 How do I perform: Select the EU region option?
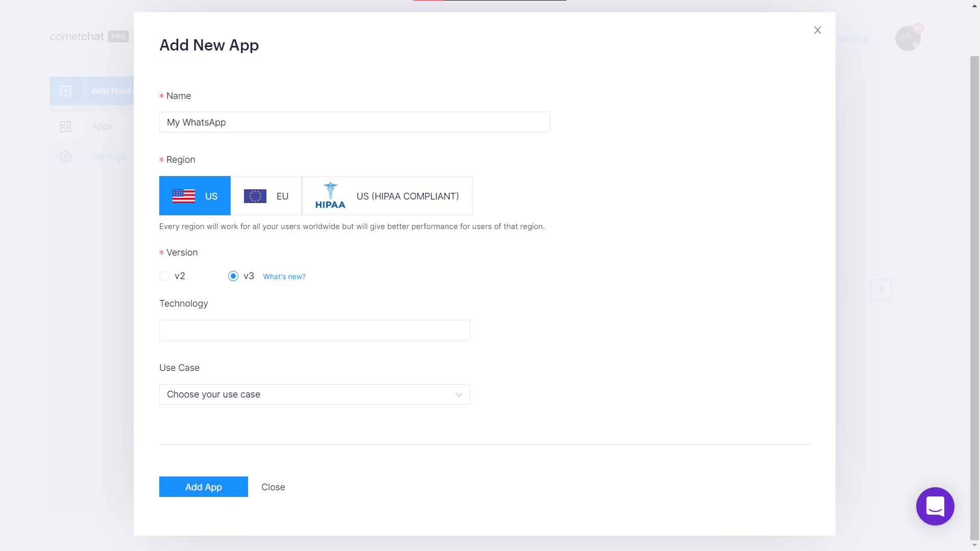[x=266, y=196]
